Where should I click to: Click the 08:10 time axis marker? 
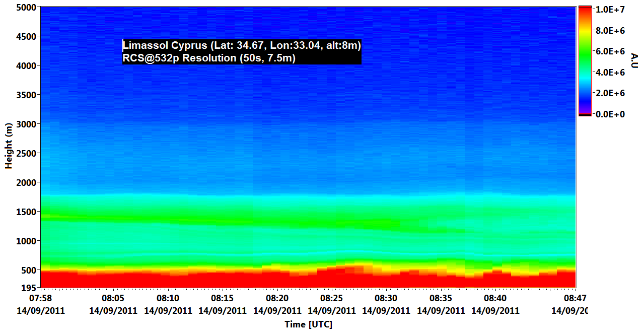168,299
